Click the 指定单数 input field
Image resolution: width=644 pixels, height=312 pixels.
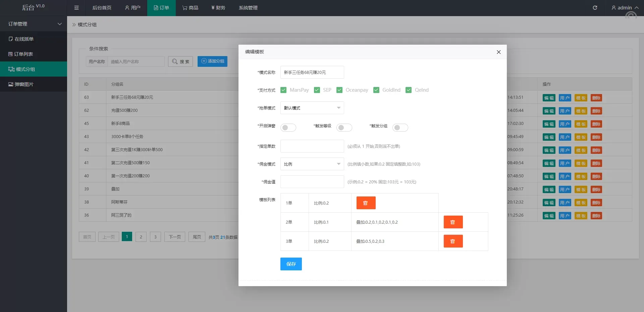[312, 146]
